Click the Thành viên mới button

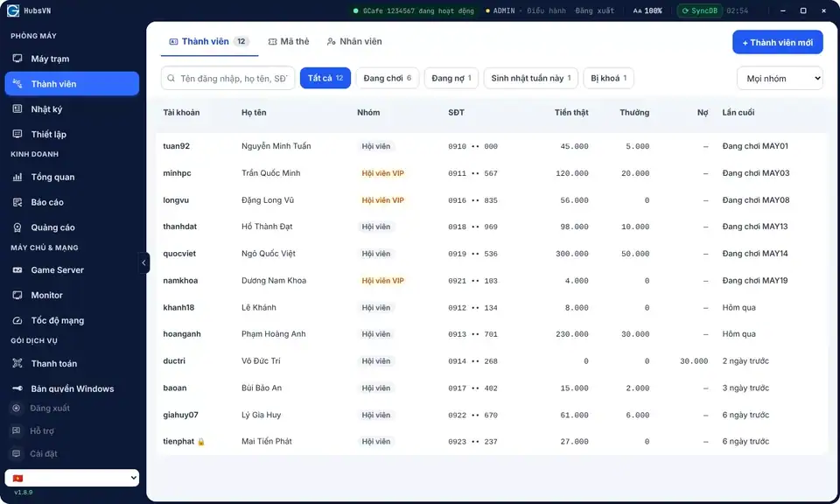[x=778, y=42]
